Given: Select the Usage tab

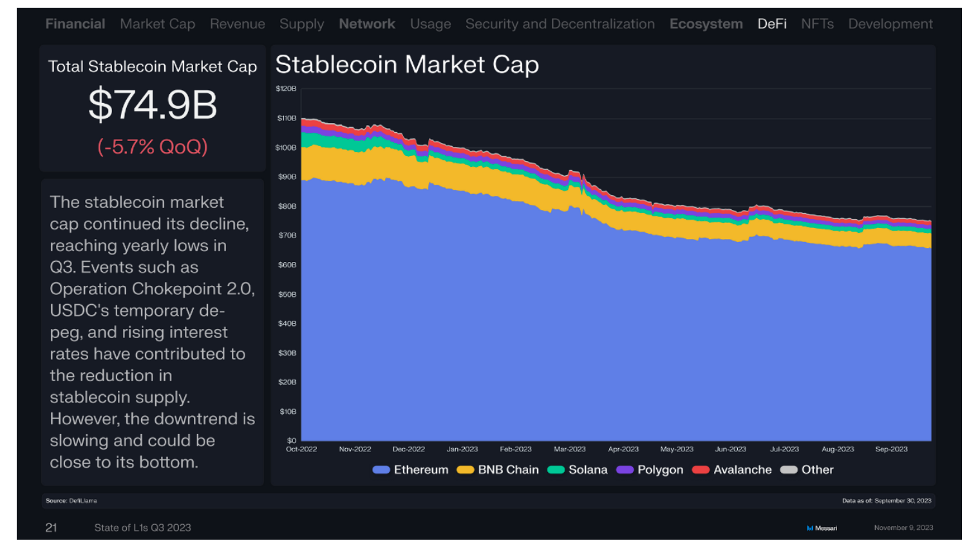Looking at the screenshot, I should coord(431,24).
